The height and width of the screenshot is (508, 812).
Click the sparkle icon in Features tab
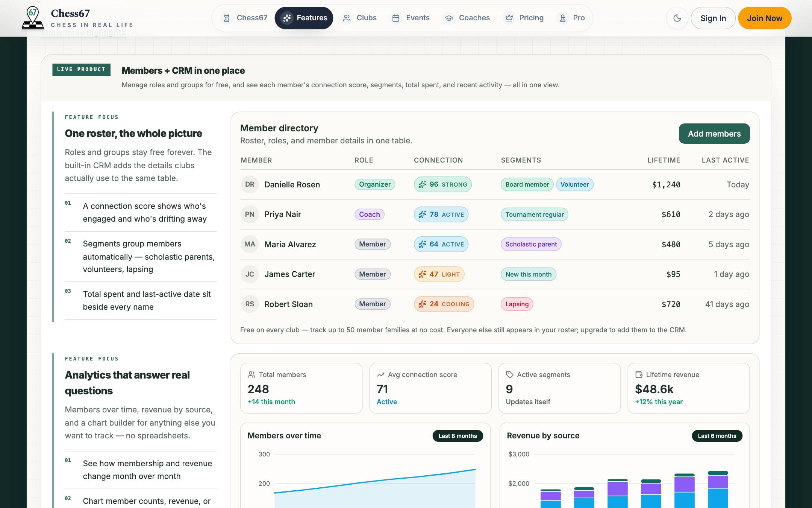click(287, 18)
